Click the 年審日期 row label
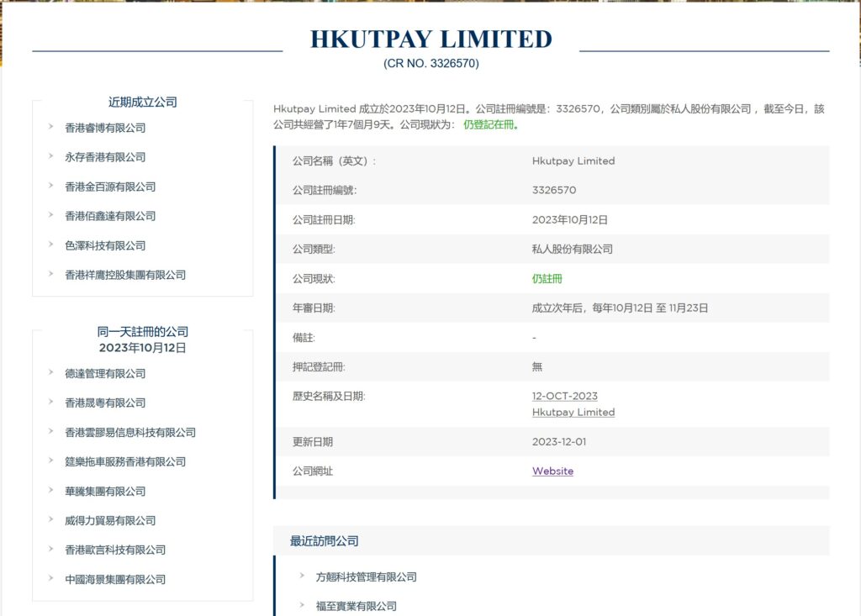This screenshot has height=616, width=861. [x=314, y=308]
